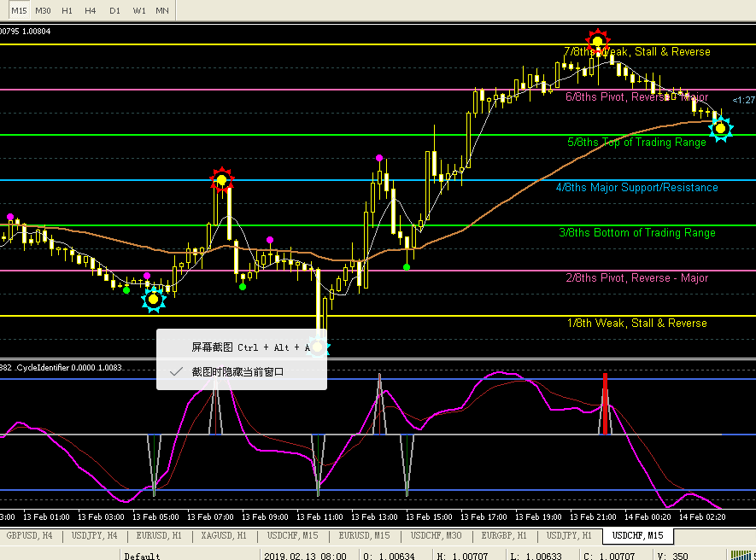The width and height of the screenshot is (756, 560).
Task: Click the low price L: 1.00633 field
Action: pos(536,556)
